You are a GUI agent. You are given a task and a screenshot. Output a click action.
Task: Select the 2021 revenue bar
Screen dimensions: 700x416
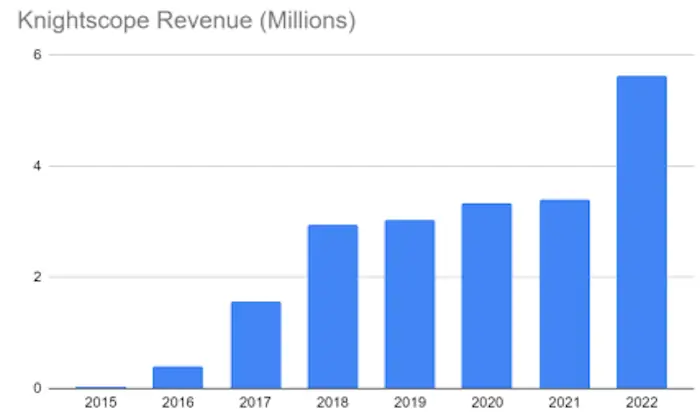pos(564,294)
